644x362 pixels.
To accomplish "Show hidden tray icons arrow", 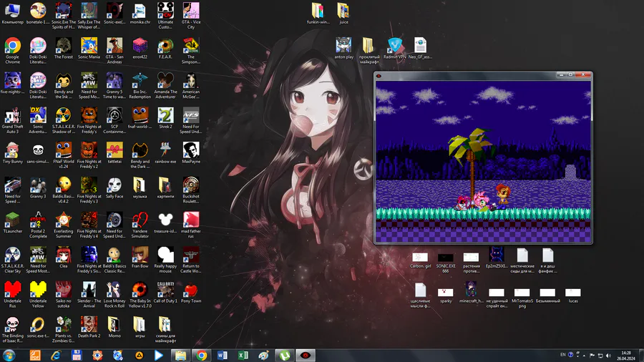I will [x=584, y=356].
